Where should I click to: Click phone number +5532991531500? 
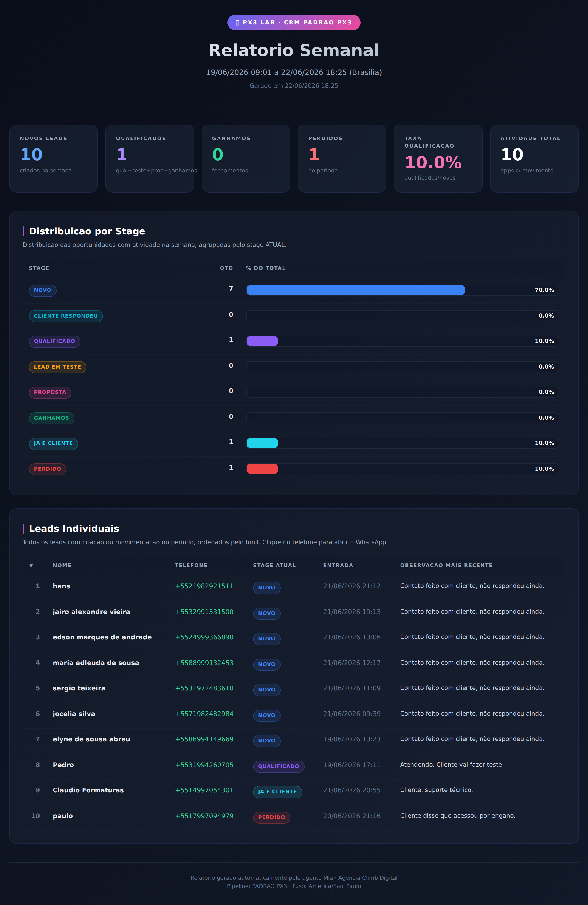pyautogui.click(x=204, y=612)
